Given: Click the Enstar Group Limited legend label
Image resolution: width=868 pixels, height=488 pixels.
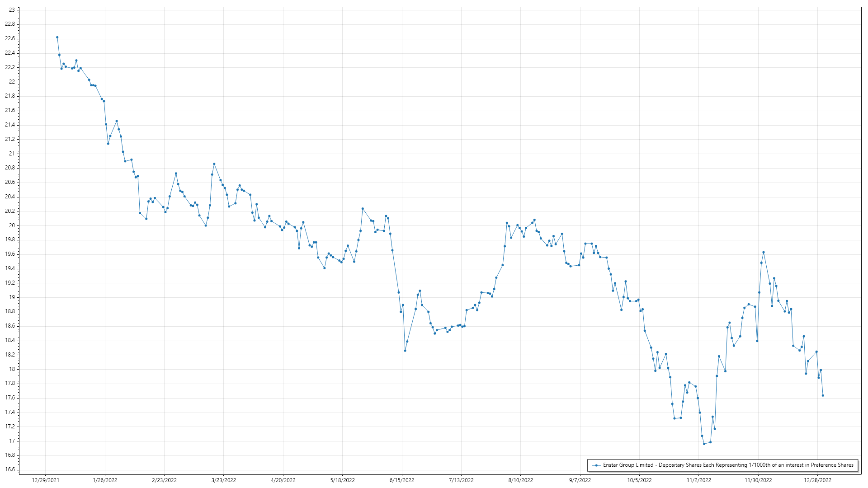Looking at the screenshot, I should (728, 465).
